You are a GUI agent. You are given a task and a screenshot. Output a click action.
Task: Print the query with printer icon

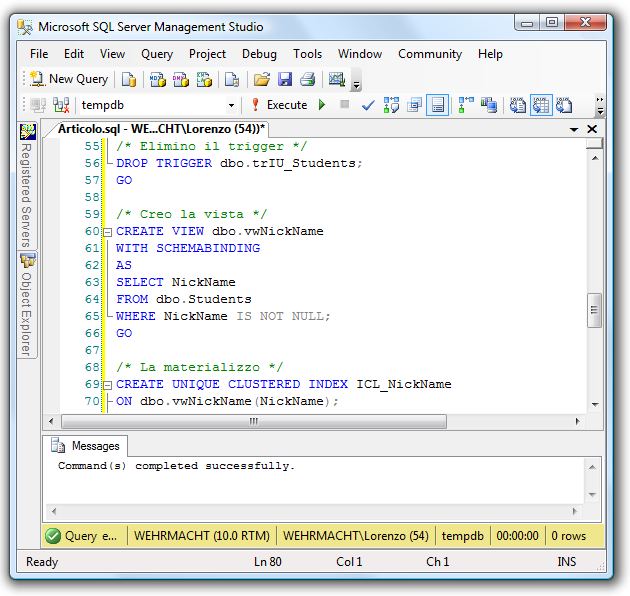[308, 79]
